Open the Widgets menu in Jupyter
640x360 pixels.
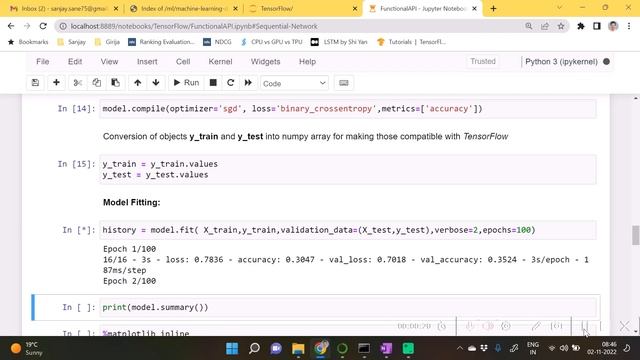coord(265,62)
